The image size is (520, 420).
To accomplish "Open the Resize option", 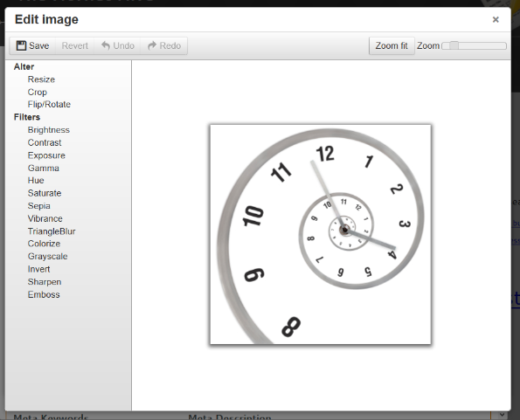I will pyautogui.click(x=41, y=79).
